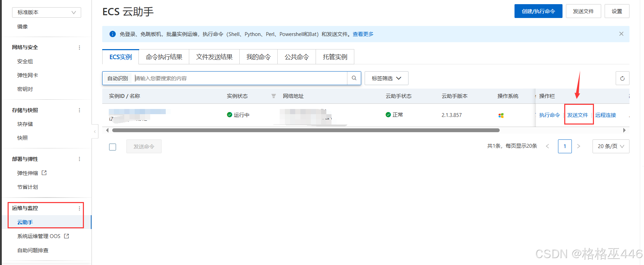Click the 云助手状态 column header
The width and height of the screenshot is (644, 265).
[x=398, y=96]
